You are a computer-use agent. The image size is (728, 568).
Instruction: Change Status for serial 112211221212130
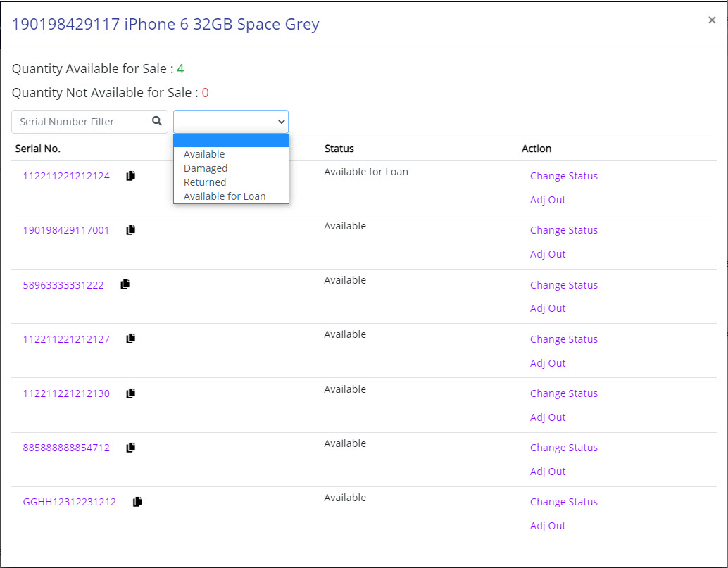[x=564, y=393]
